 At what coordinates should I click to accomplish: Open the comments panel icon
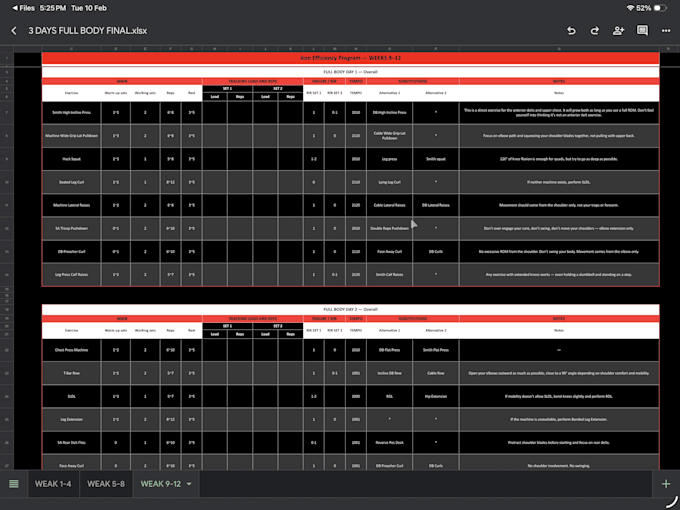[642, 30]
